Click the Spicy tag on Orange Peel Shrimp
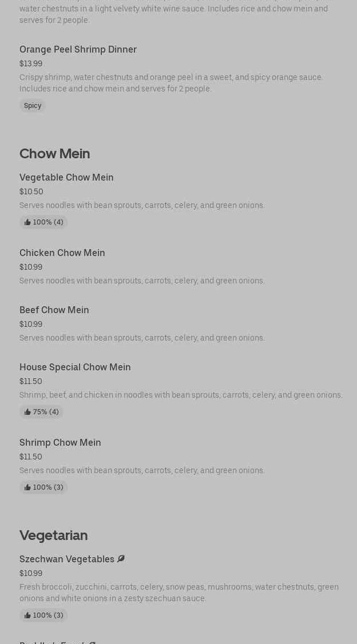This screenshot has width=357, height=644. (33, 106)
